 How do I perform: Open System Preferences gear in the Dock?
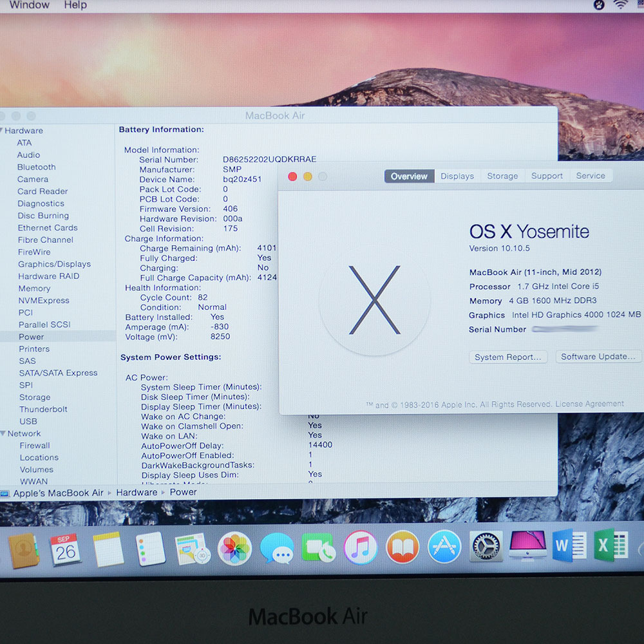click(486, 546)
